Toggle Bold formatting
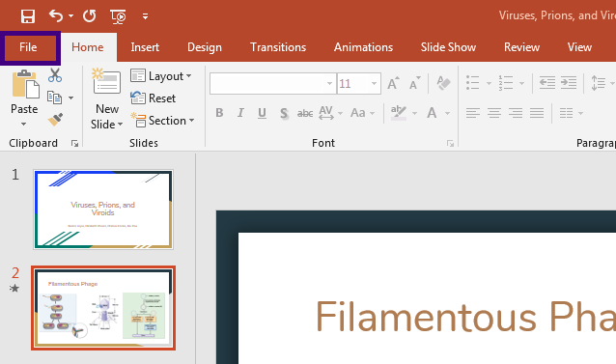This screenshot has height=364, width=616. (219, 113)
